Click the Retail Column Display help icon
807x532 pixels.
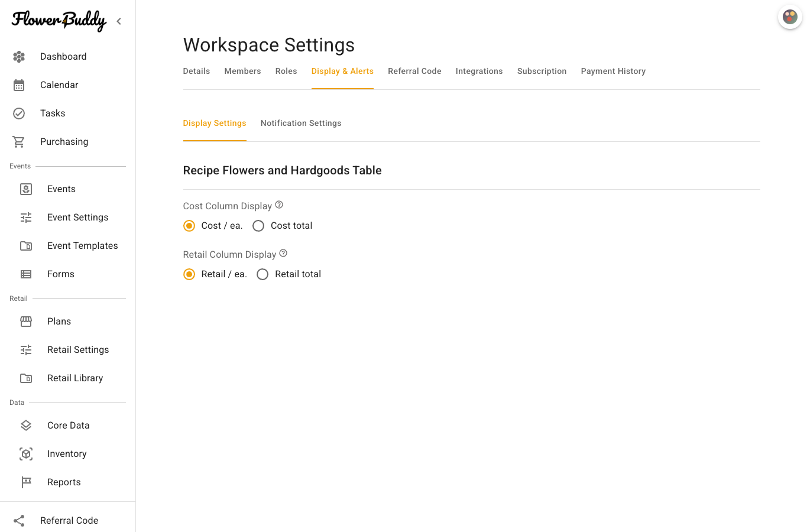coord(283,254)
